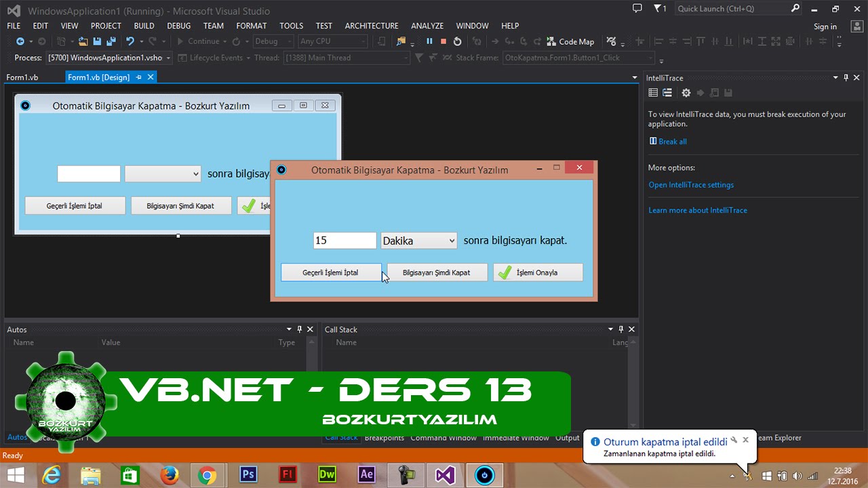Open Code Map from toolbar
This screenshot has width=868, height=488.
[x=570, y=41]
